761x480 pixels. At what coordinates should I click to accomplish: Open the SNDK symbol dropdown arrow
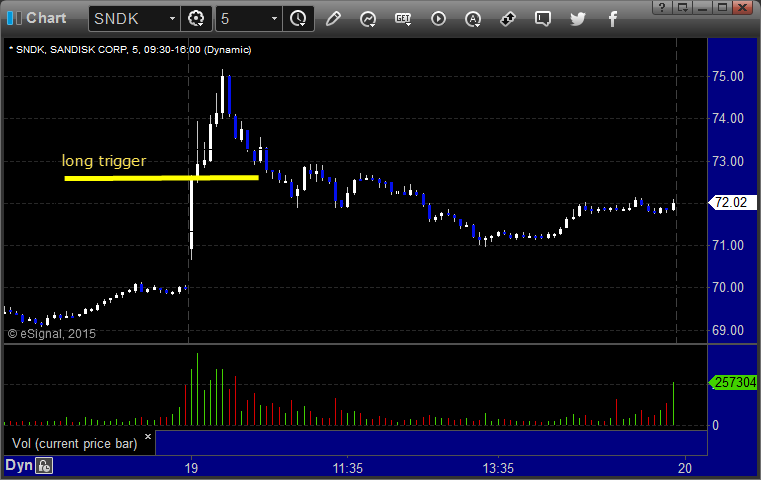tap(172, 19)
